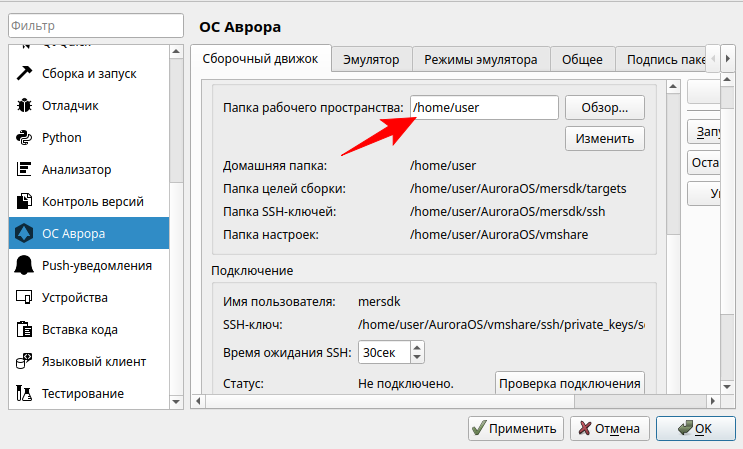Click the Не подключено. status text
This screenshot has width=743, height=449.
pyautogui.click(x=406, y=383)
